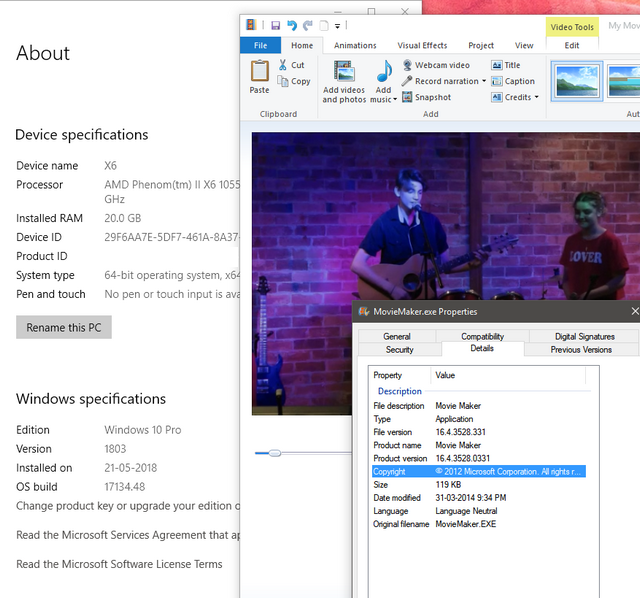Save project via quick access toolbar

(276, 26)
